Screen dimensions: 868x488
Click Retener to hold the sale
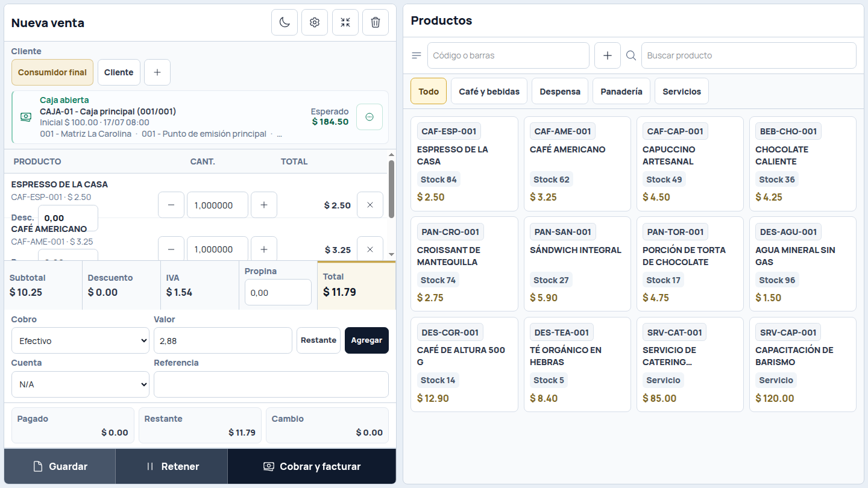pos(172,466)
